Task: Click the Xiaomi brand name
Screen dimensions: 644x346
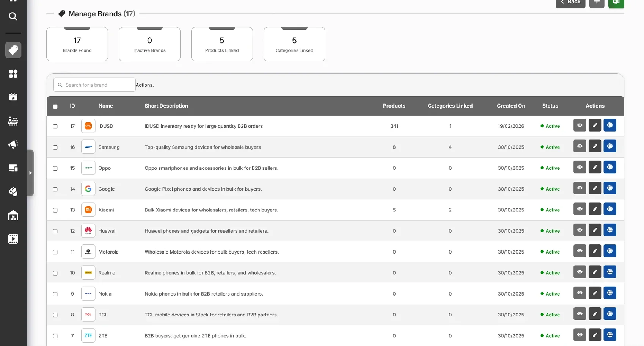Action: (106, 210)
